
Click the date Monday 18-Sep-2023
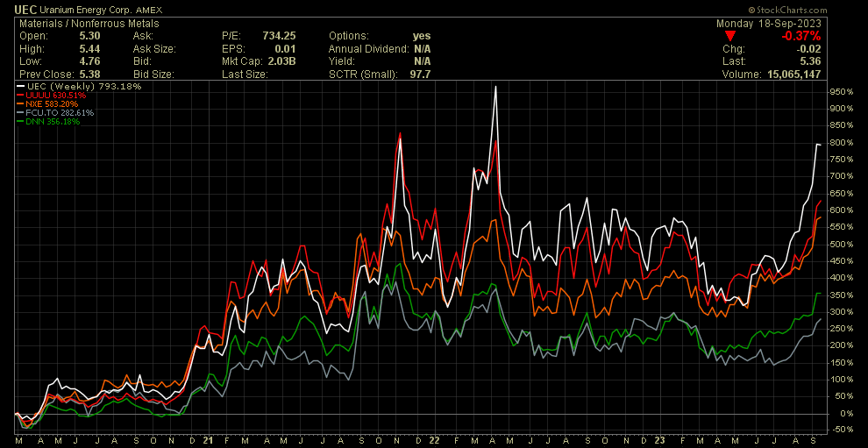(x=768, y=24)
